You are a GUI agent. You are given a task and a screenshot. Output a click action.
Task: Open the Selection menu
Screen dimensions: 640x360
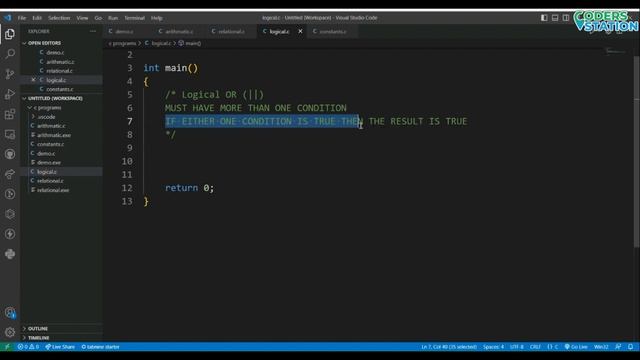pos(59,18)
